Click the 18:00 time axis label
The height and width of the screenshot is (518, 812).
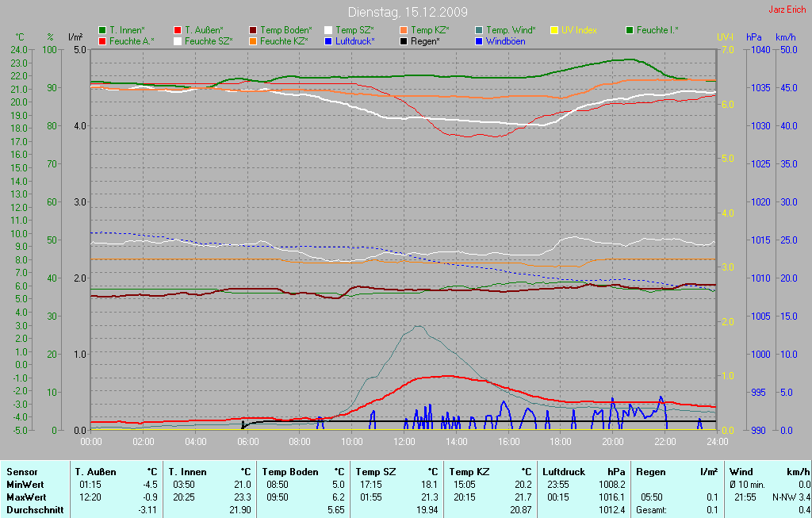561,442
